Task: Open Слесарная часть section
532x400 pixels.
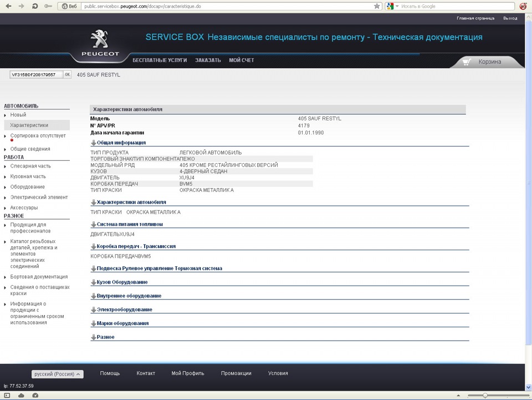Action: click(30, 166)
